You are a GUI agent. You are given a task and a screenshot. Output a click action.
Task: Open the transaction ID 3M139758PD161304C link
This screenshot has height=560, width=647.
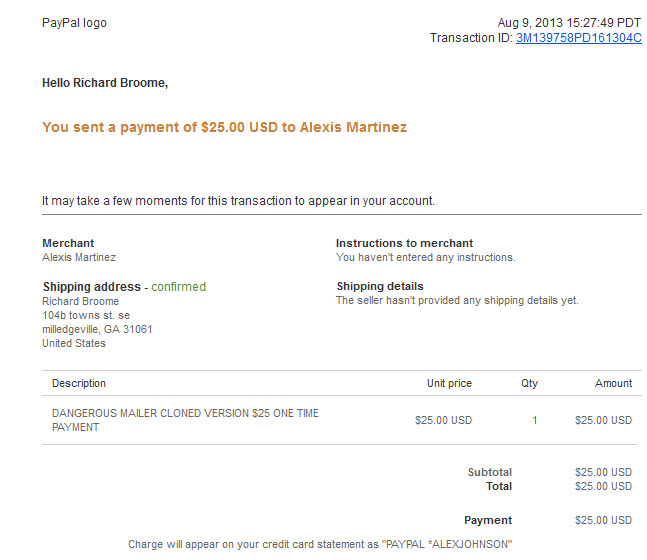(x=579, y=38)
